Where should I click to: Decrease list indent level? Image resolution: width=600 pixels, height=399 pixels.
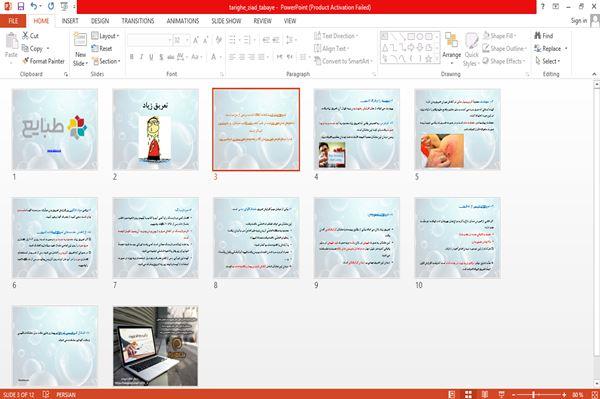pyautogui.click(x=266, y=40)
